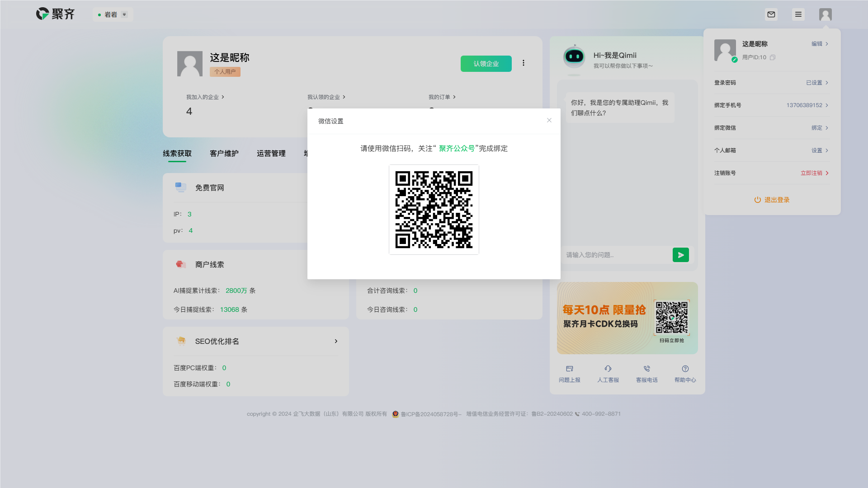Click the 免费官网 monitor icon
Screen dimensions: 868x488
tap(181, 188)
